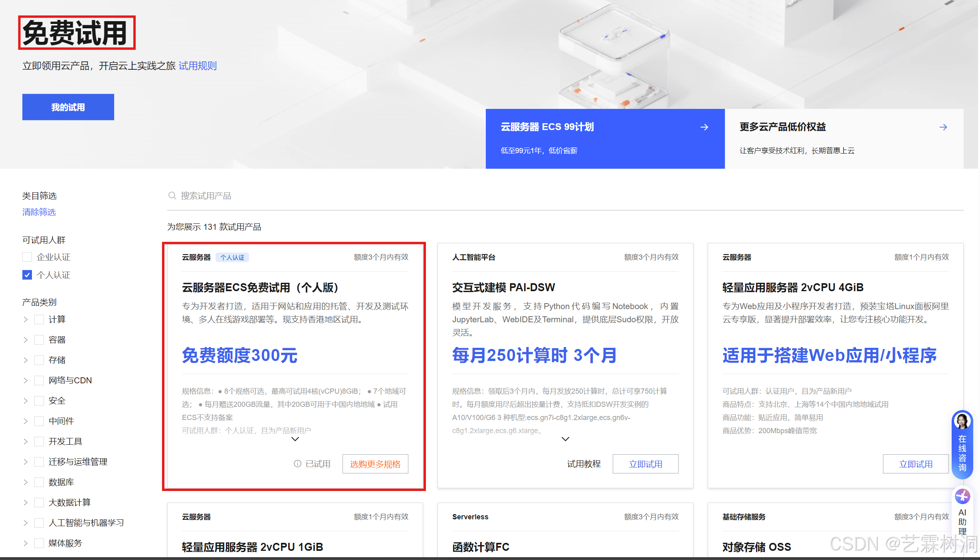Check the 中间件 category box
The width and height of the screenshot is (980, 560).
(x=39, y=421)
